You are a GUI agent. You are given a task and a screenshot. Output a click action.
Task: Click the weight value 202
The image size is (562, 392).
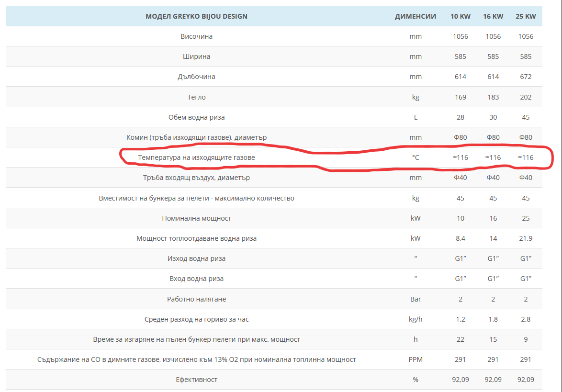526,97
